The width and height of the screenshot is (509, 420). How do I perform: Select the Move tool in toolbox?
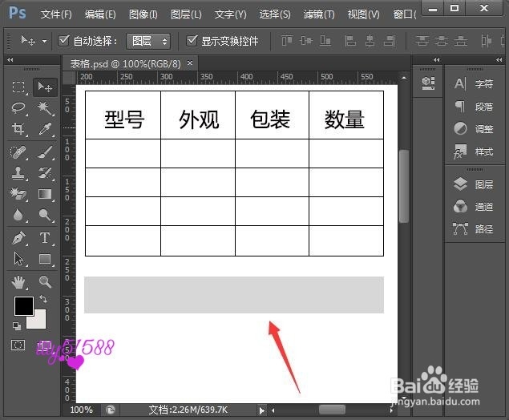[45, 87]
